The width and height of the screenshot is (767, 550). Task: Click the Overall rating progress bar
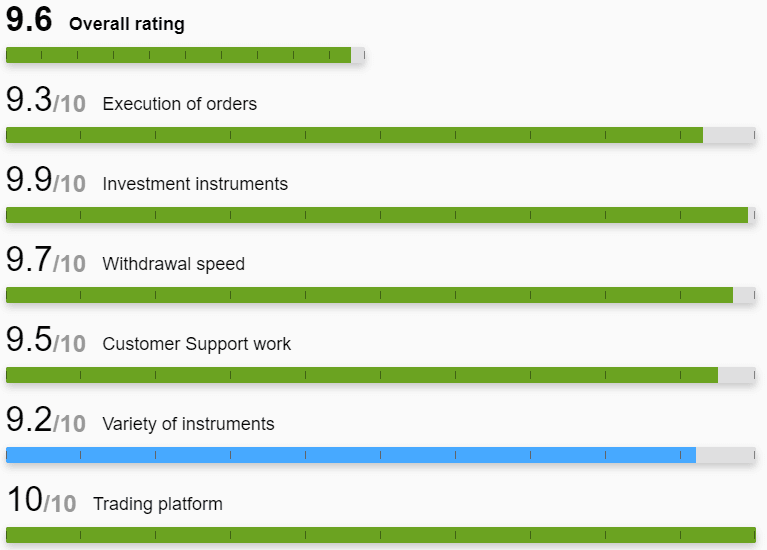(185, 55)
